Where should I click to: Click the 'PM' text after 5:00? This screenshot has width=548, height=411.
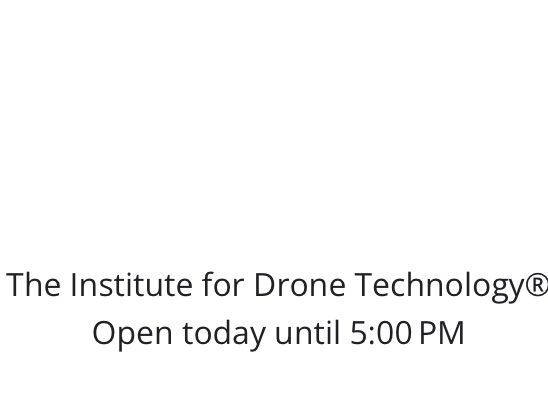[442, 332]
